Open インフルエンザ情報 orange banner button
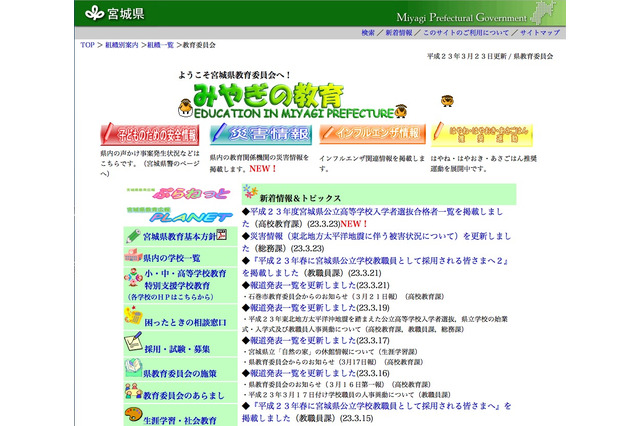Screen dimensions: 640x426 pyautogui.click(x=372, y=134)
